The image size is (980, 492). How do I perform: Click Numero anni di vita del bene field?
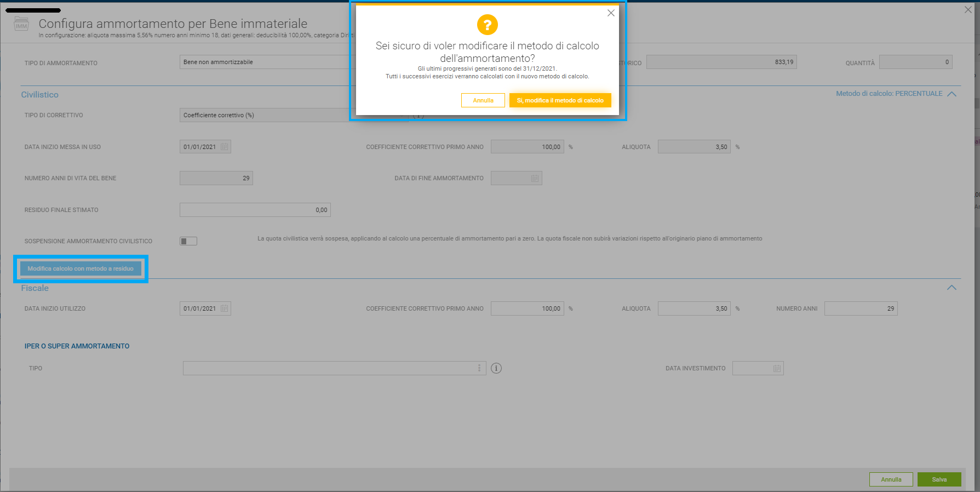click(x=216, y=178)
